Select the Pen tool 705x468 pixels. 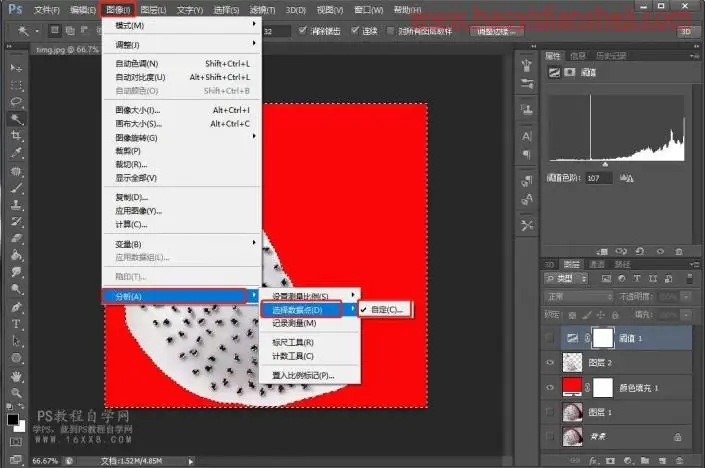coord(16,308)
